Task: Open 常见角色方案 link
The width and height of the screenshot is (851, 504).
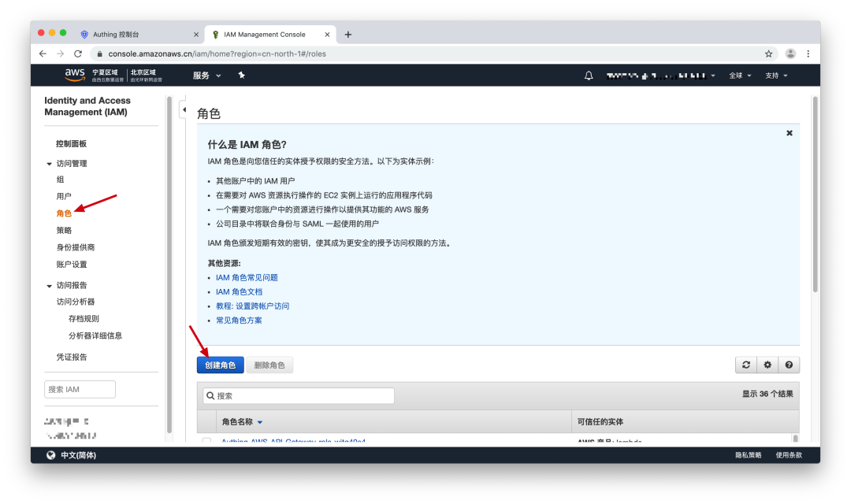Action: click(239, 320)
